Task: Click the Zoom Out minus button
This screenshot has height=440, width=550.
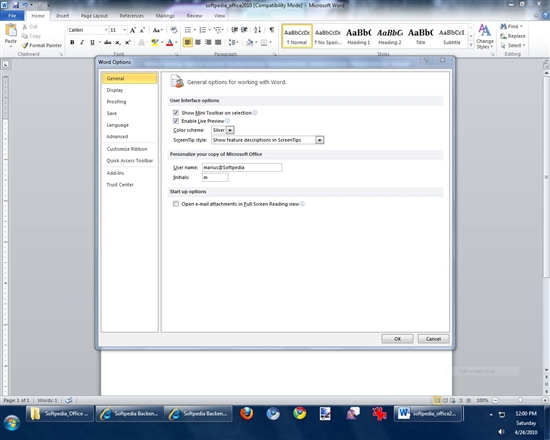Action: 495,400
